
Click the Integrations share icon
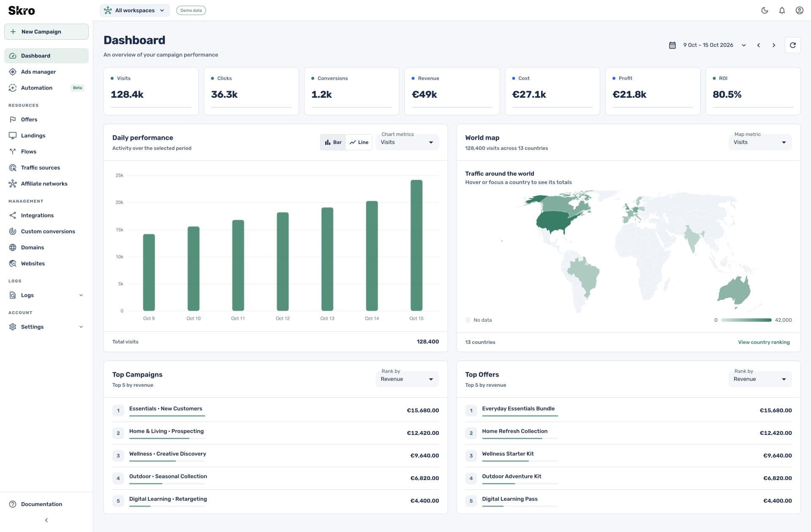tap(13, 215)
